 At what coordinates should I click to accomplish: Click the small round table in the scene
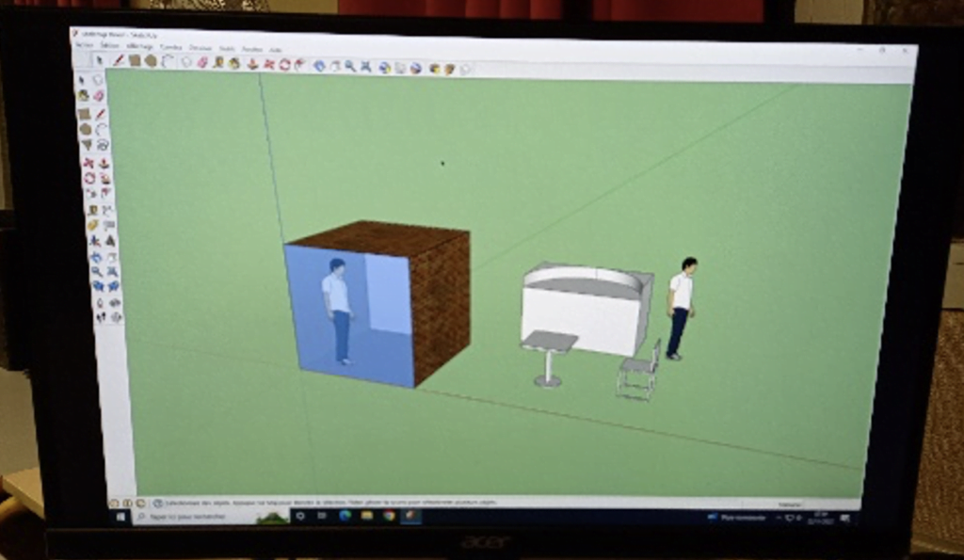coord(549,353)
